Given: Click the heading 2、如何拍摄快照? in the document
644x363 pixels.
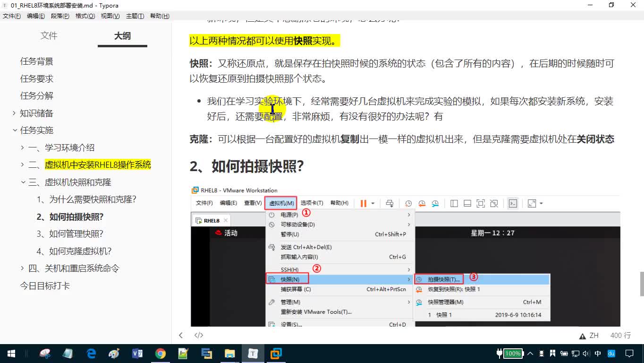Looking at the screenshot, I should [246, 166].
